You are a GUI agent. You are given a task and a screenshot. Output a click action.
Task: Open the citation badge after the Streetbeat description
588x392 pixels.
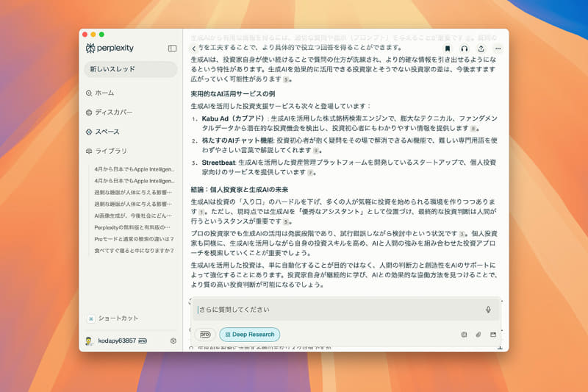pos(310,173)
